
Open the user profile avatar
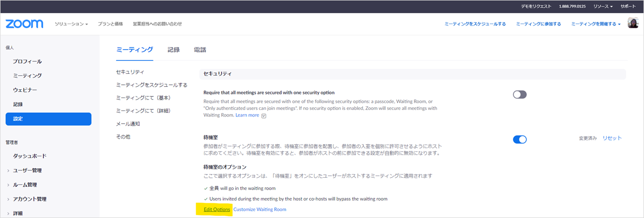coord(633,23)
